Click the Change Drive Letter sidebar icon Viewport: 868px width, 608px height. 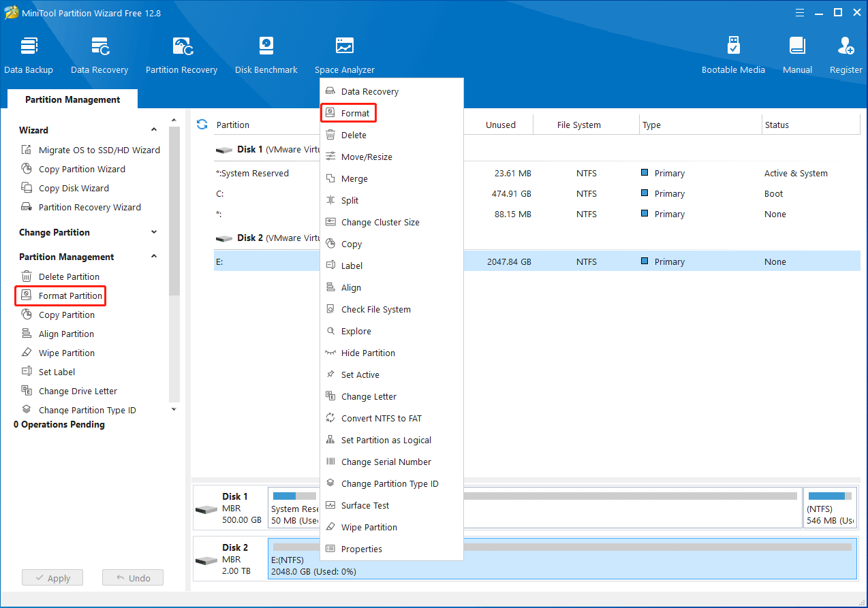27,391
